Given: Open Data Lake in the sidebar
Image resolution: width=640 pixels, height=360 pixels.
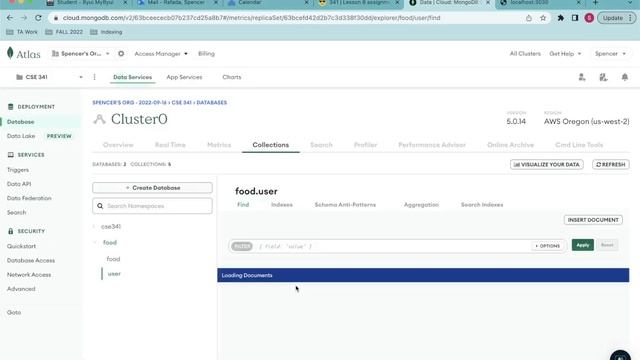Looking at the screenshot, I should click(21, 136).
